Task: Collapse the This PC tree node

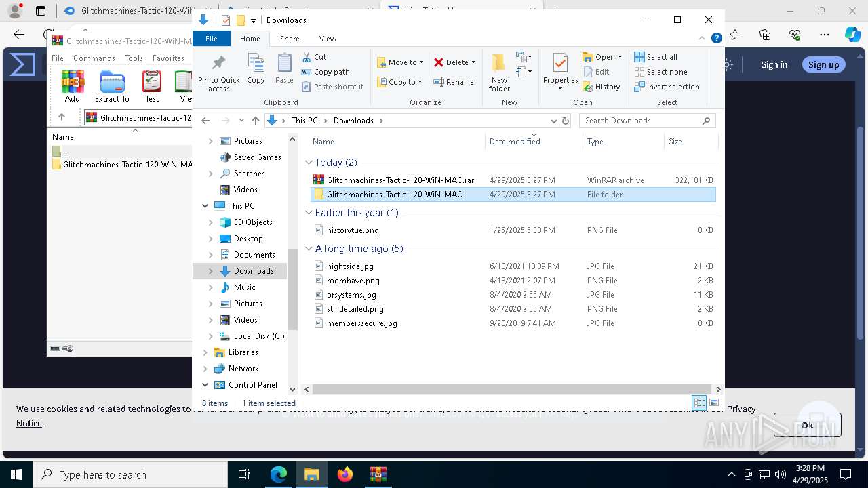Action: pyautogui.click(x=205, y=206)
